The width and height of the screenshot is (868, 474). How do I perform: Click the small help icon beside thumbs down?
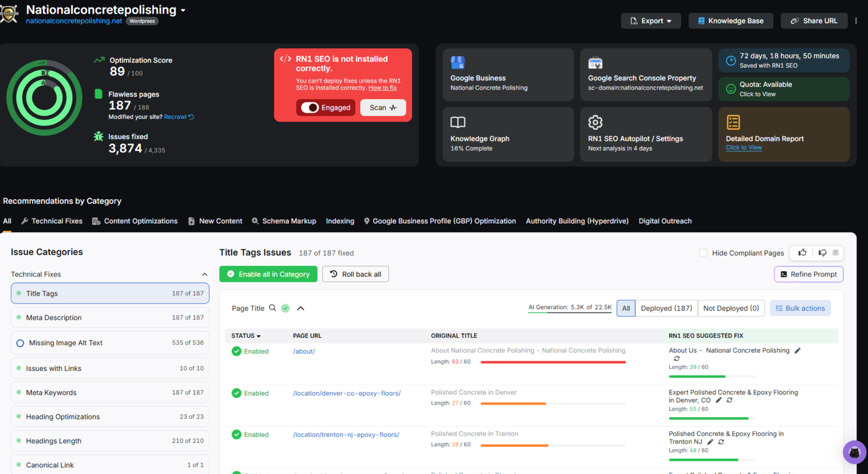pyautogui.click(x=835, y=252)
